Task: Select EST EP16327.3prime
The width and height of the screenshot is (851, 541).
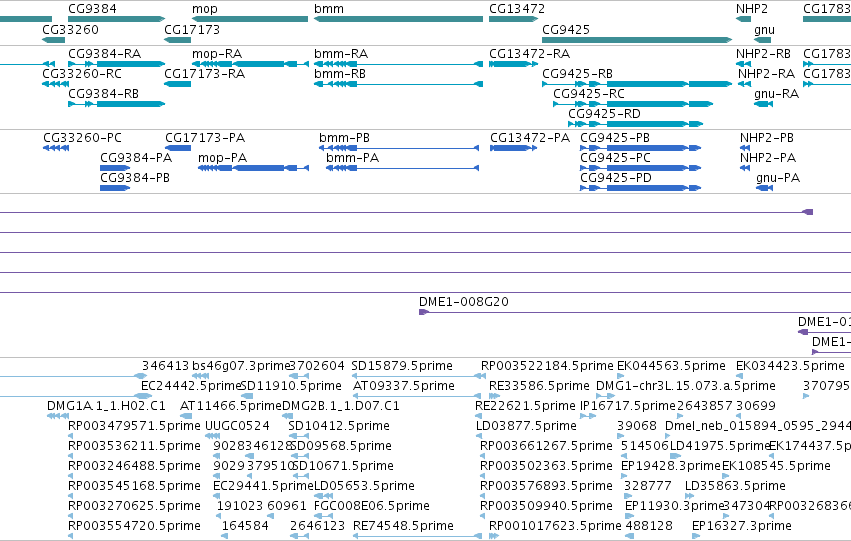Action: (x=695, y=536)
